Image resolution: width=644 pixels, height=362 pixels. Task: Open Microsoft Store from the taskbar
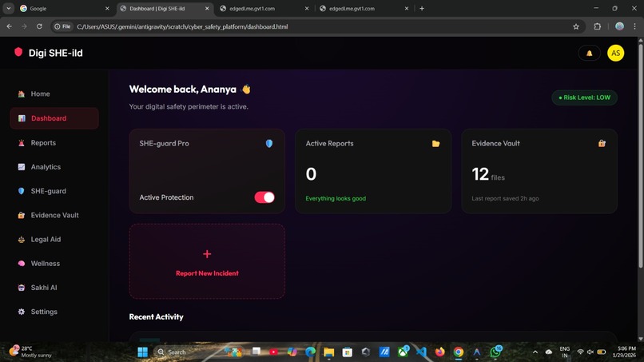[347, 352]
